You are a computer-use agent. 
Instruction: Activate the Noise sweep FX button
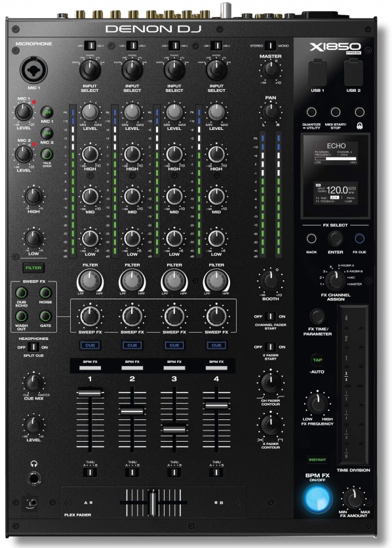pos(45,293)
